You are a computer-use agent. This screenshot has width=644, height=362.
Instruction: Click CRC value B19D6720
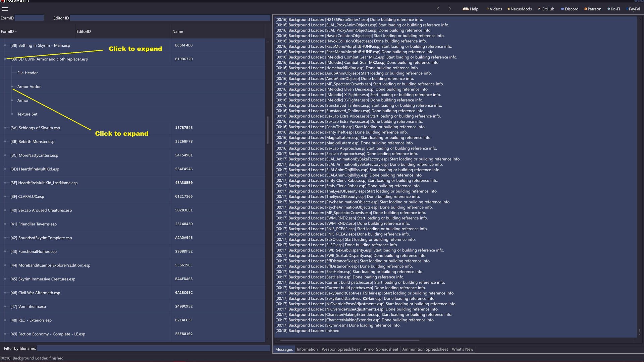point(184,59)
